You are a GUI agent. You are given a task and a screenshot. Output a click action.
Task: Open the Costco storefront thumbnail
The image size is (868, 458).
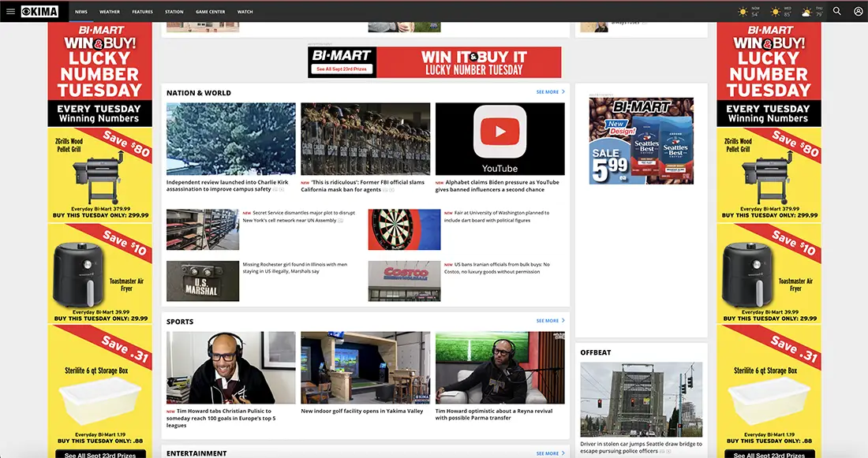click(x=404, y=281)
